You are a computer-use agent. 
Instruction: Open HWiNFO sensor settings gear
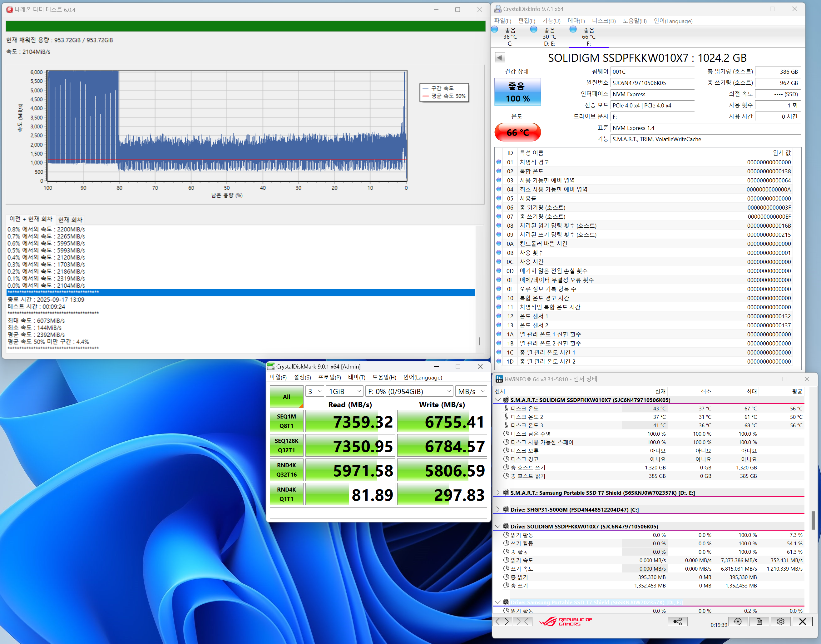781,622
